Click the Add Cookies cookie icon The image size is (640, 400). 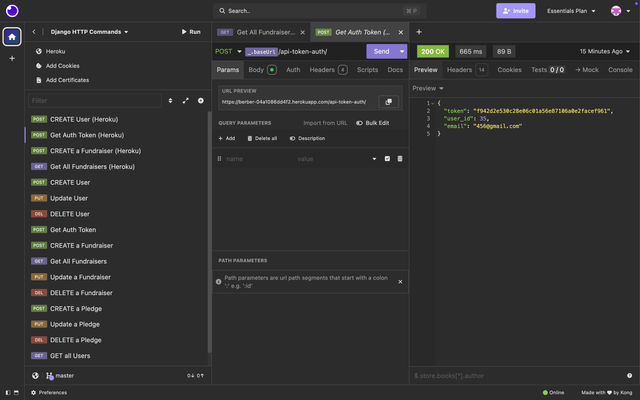click(39, 66)
